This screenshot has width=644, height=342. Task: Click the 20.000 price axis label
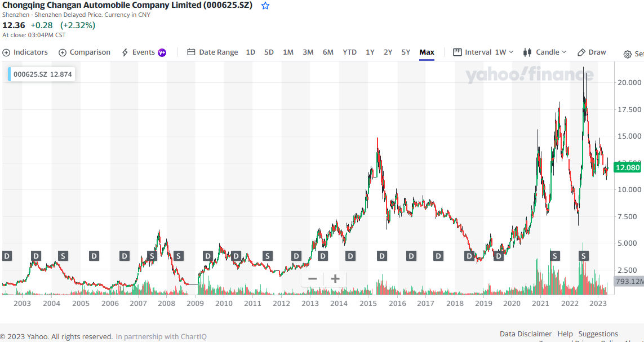pyautogui.click(x=629, y=82)
